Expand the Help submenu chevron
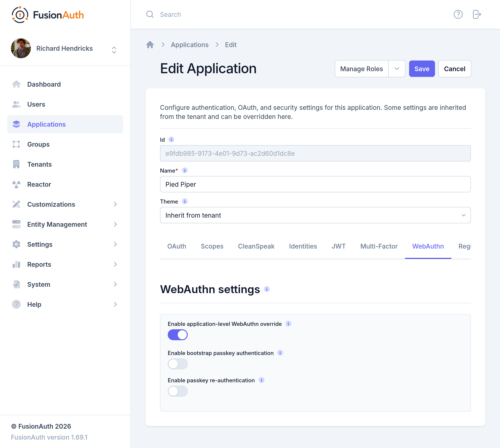 [x=115, y=304]
